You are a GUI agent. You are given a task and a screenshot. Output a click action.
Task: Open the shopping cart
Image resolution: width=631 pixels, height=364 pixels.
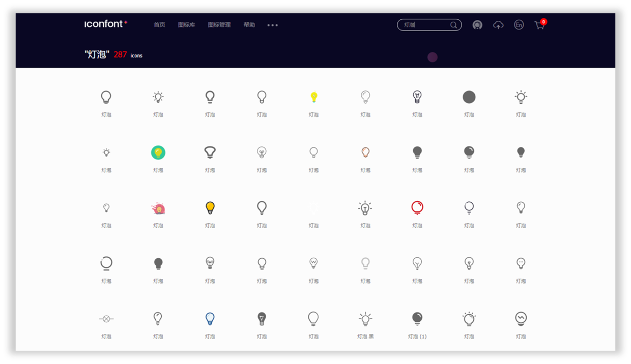539,25
